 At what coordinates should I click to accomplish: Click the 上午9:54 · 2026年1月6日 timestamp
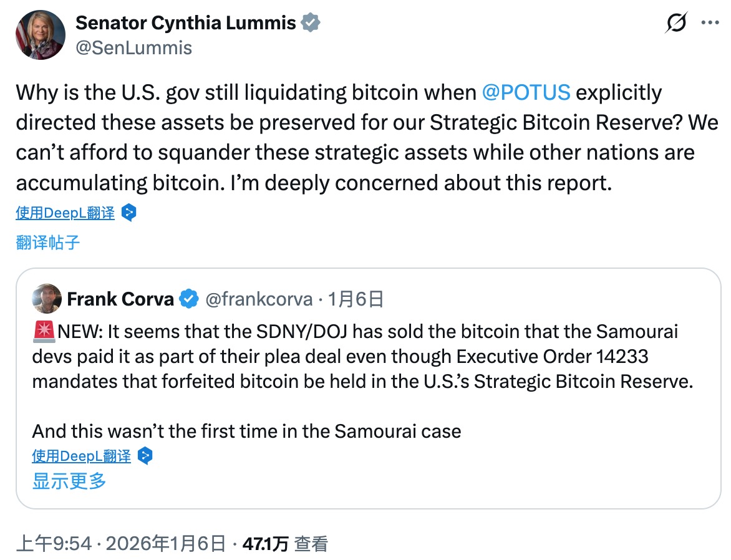tap(120, 543)
